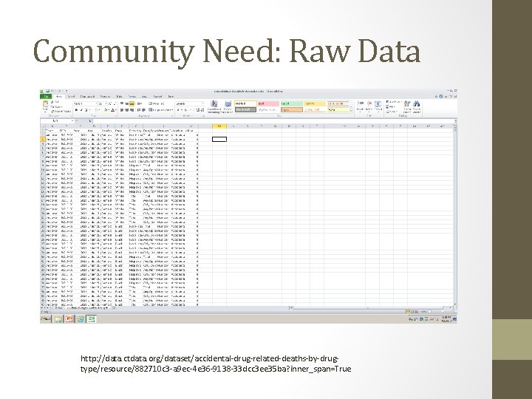Open the active worksheet tab at bottom

click(x=86, y=308)
